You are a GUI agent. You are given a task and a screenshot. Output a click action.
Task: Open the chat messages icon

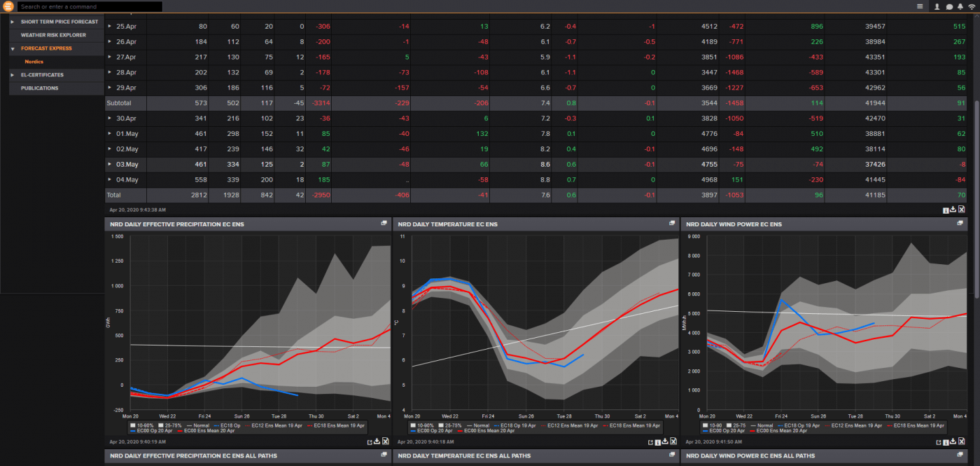tap(951, 6)
